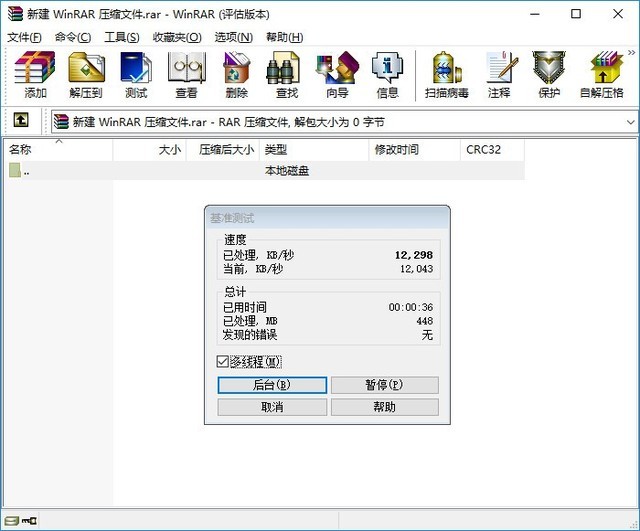
Task: Click the '..' parent folder icon
Action: coord(15,170)
